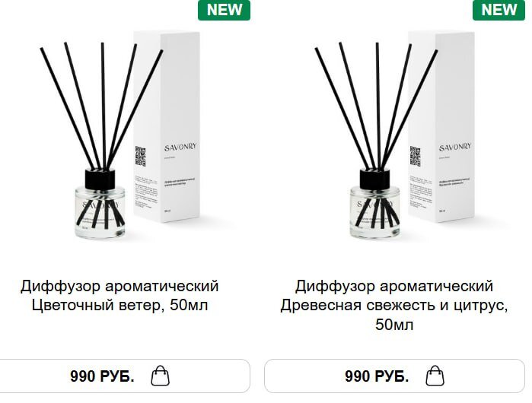Click SAVONRY logo on the right white box
This screenshot has width=532, height=403.
[455, 147]
